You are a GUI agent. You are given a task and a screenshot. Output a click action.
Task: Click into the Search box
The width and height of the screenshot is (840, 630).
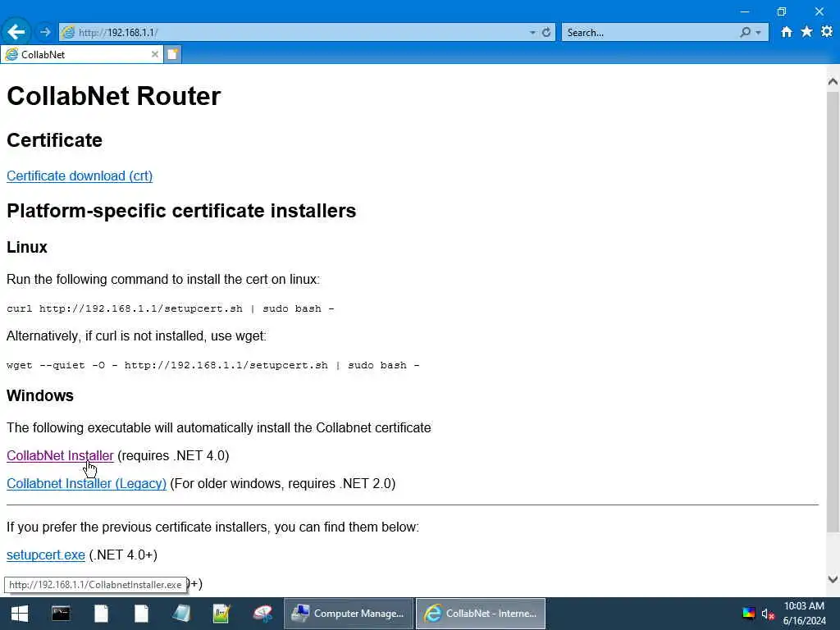pos(651,33)
